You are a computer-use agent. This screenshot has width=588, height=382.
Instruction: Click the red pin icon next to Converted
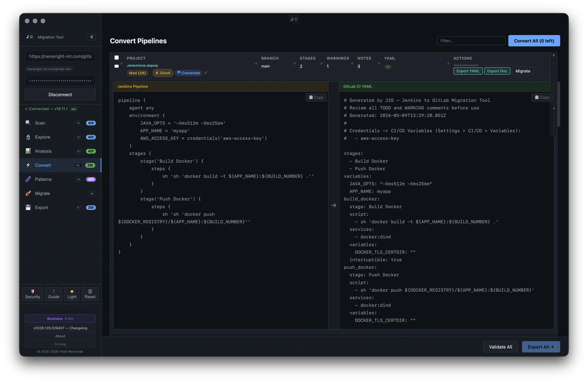[x=206, y=73]
